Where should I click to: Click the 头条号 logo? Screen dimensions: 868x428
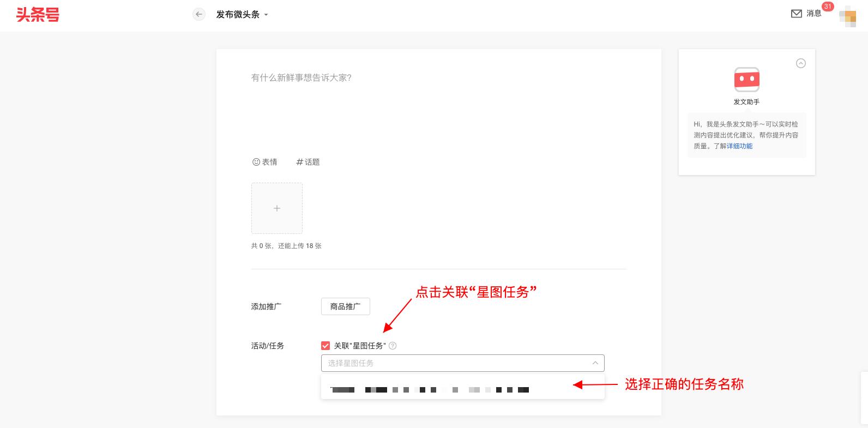pyautogui.click(x=38, y=15)
